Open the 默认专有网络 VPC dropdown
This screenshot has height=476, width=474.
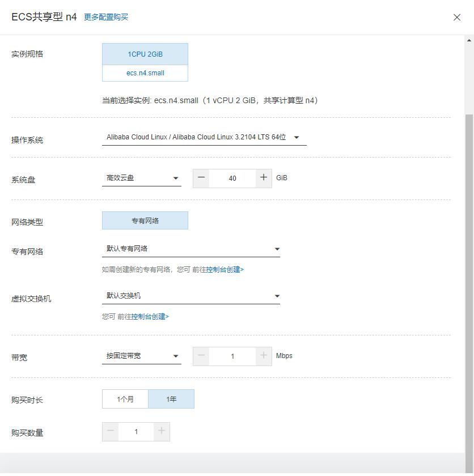(x=191, y=248)
